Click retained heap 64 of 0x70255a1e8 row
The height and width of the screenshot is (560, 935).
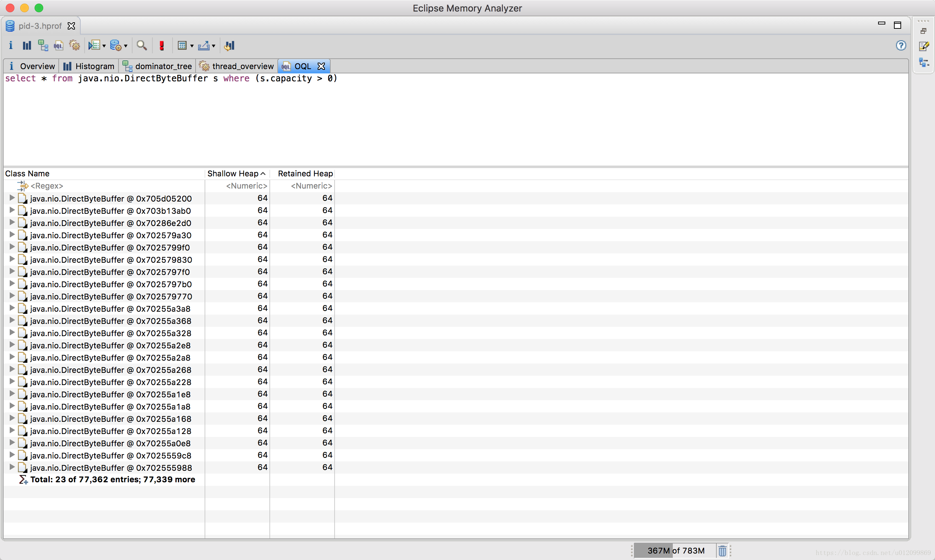pos(327,394)
